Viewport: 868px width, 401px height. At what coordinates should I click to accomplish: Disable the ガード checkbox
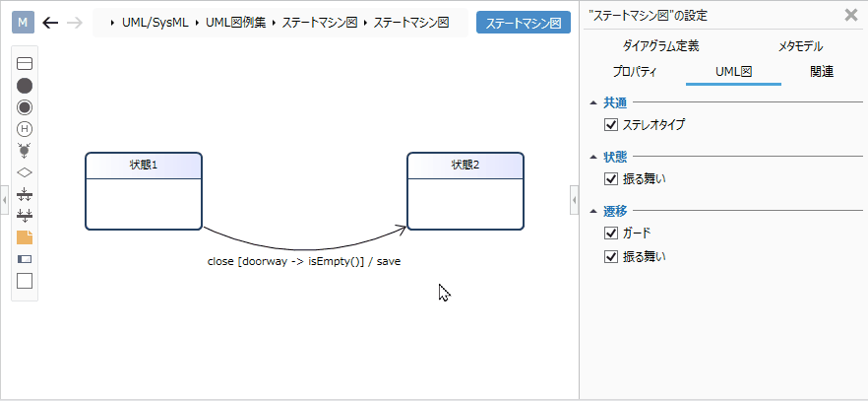click(611, 234)
